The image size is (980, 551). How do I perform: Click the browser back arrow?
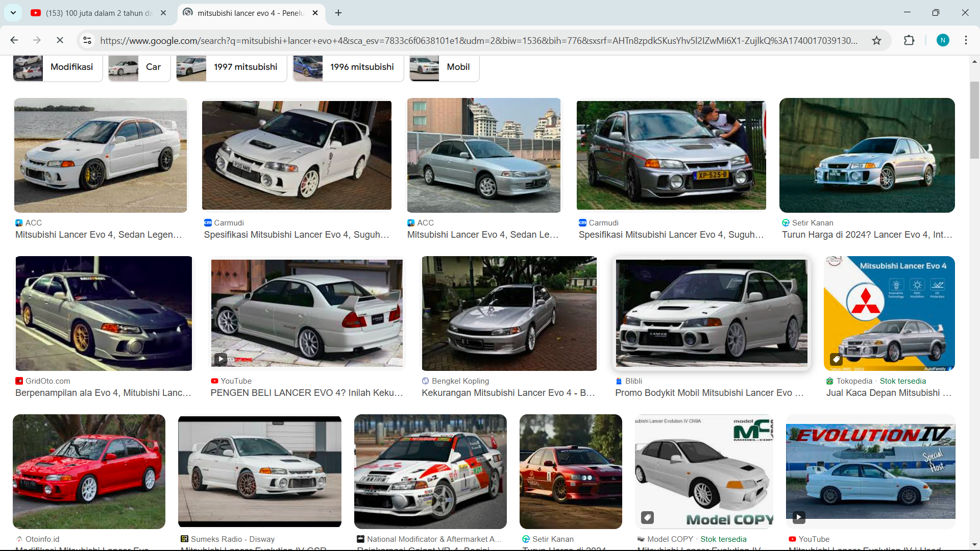14,40
